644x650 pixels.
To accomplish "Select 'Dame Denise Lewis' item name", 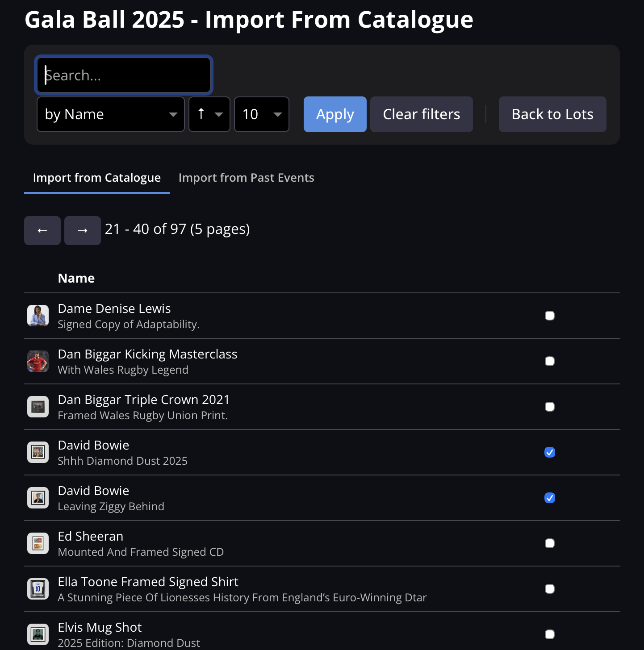I will pos(114,308).
